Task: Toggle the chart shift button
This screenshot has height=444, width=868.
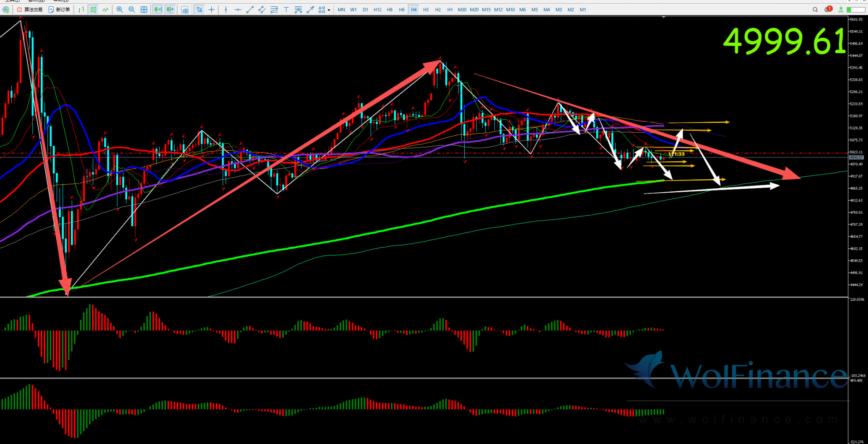Action: [170, 10]
